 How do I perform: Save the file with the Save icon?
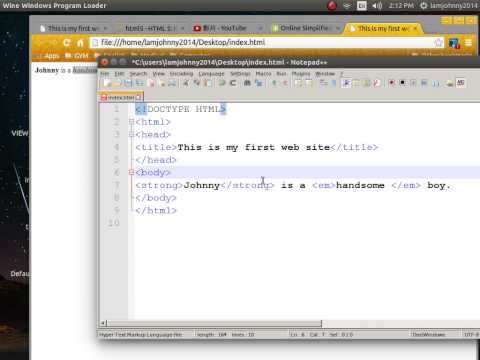pyautogui.click(x=127, y=83)
